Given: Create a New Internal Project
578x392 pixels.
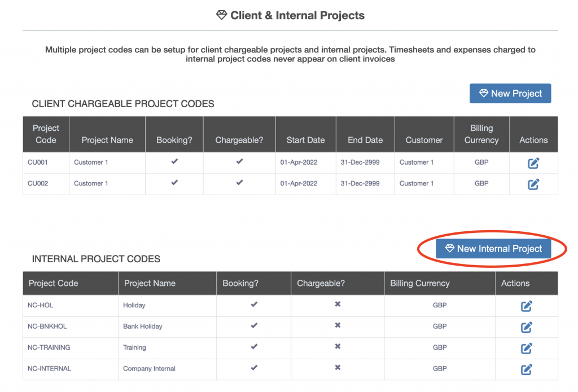Looking at the screenshot, I should pyautogui.click(x=493, y=249).
